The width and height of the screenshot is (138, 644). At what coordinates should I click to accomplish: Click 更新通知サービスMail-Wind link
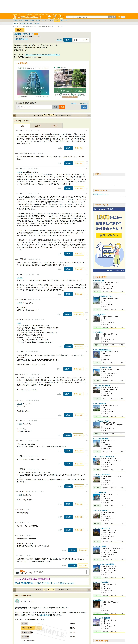coord(79,103)
